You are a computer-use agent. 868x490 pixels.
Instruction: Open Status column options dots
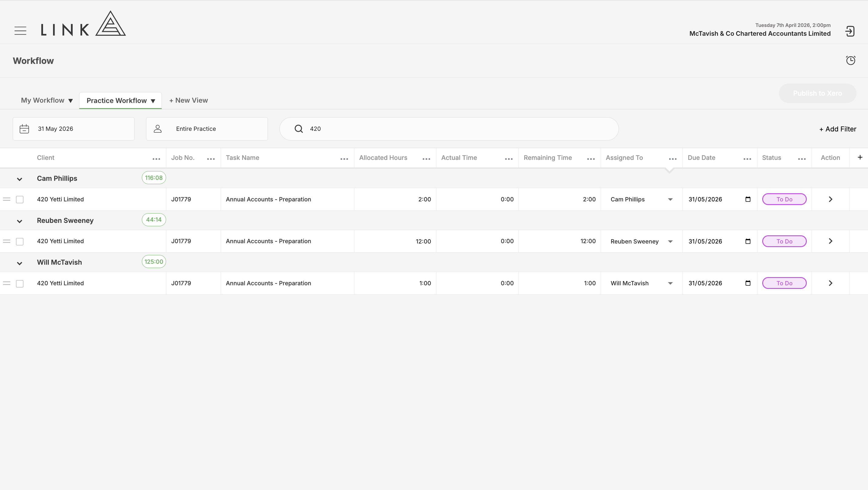point(802,159)
